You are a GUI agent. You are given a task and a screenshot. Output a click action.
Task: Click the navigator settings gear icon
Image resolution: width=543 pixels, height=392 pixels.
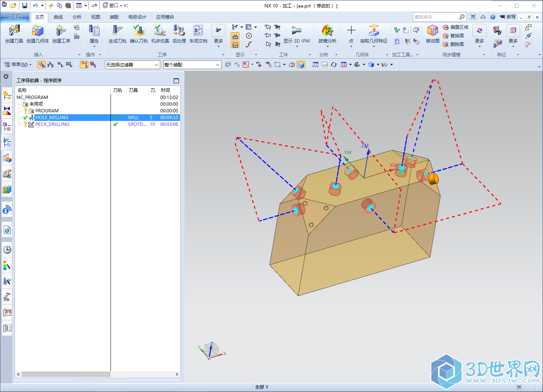[6, 77]
